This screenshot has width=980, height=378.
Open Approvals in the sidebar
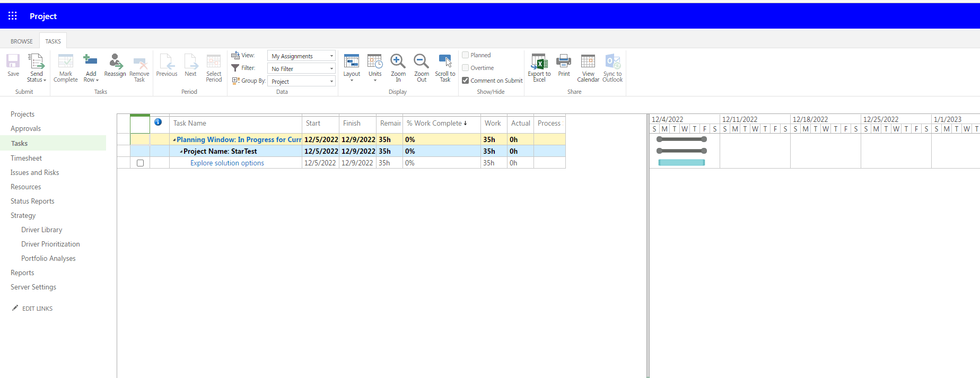coord(25,128)
